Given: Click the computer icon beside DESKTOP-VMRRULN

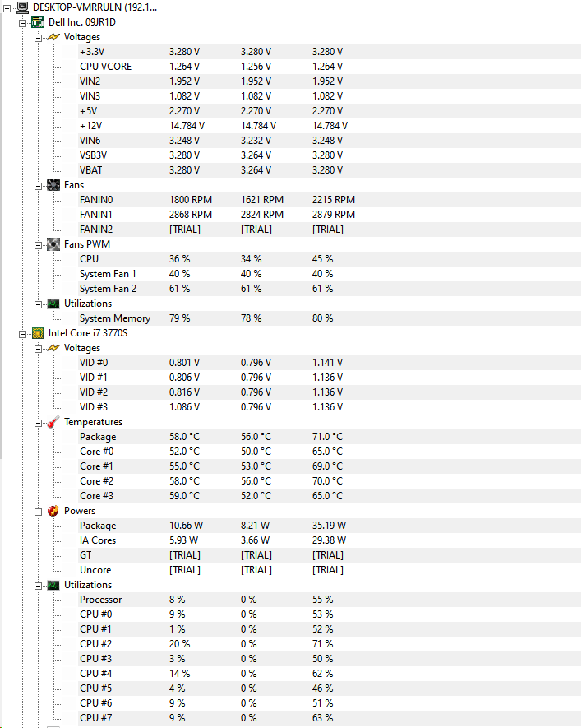Looking at the screenshot, I should coord(21,7).
